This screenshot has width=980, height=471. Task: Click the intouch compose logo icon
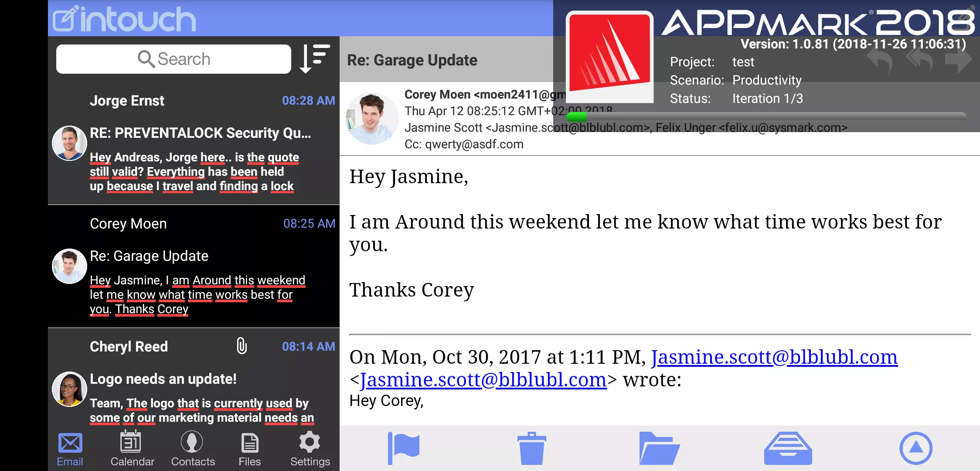[x=66, y=18]
